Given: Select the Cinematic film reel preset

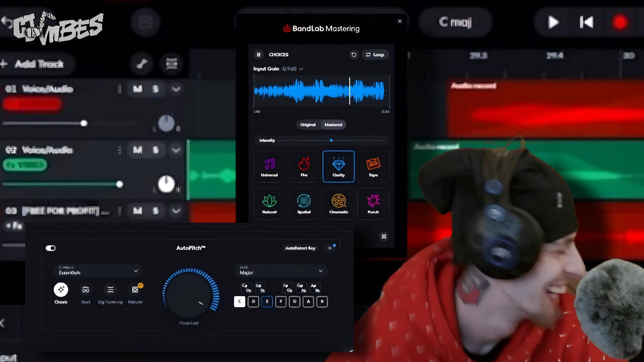Looking at the screenshot, I should [339, 203].
